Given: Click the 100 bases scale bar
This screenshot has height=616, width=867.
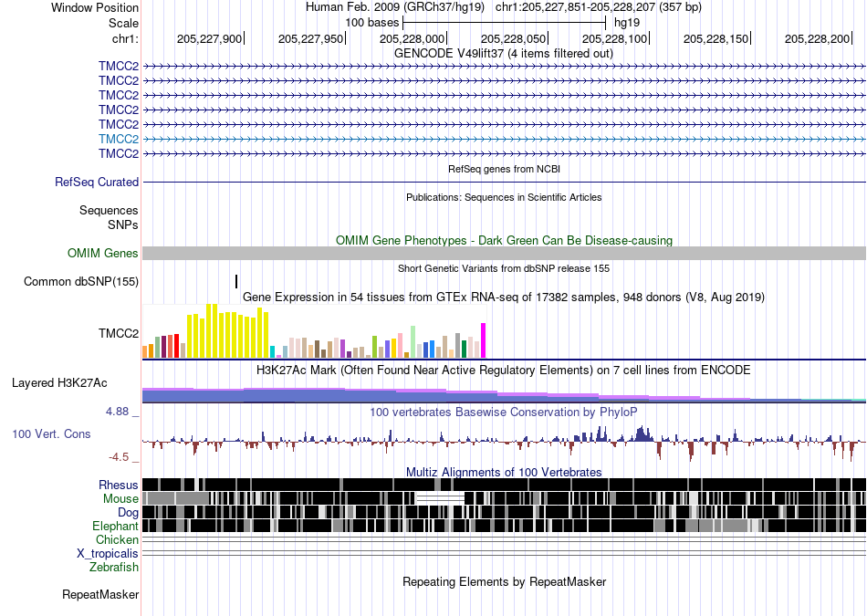Looking at the screenshot, I should (x=505, y=23).
